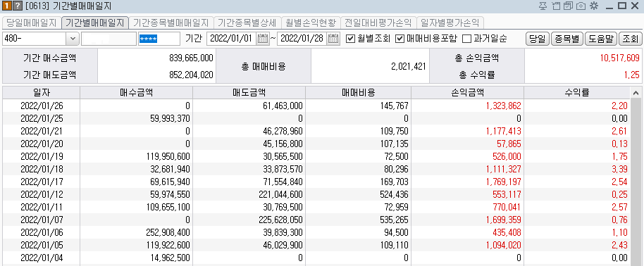Click the masked password input field
The width and height of the screenshot is (644, 266).
click(159, 39)
